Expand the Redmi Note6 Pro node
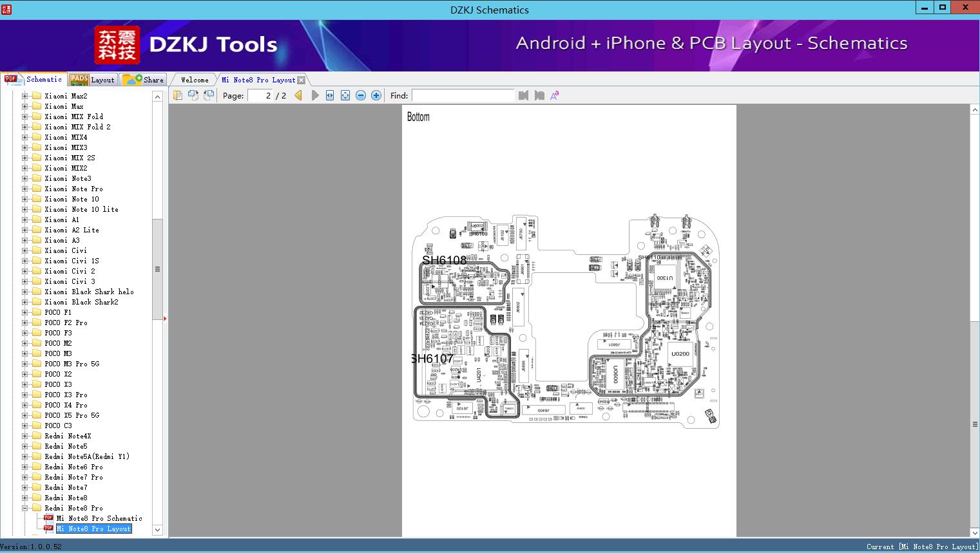This screenshot has height=553, width=980. 25,467
